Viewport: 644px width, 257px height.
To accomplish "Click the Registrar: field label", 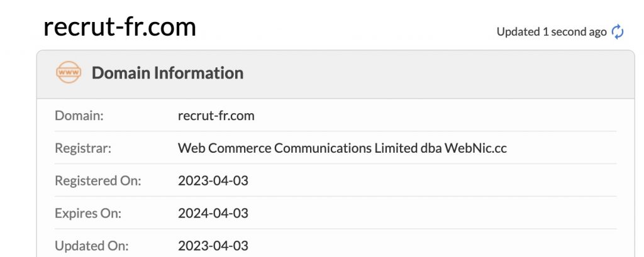I will tap(83, 148).
